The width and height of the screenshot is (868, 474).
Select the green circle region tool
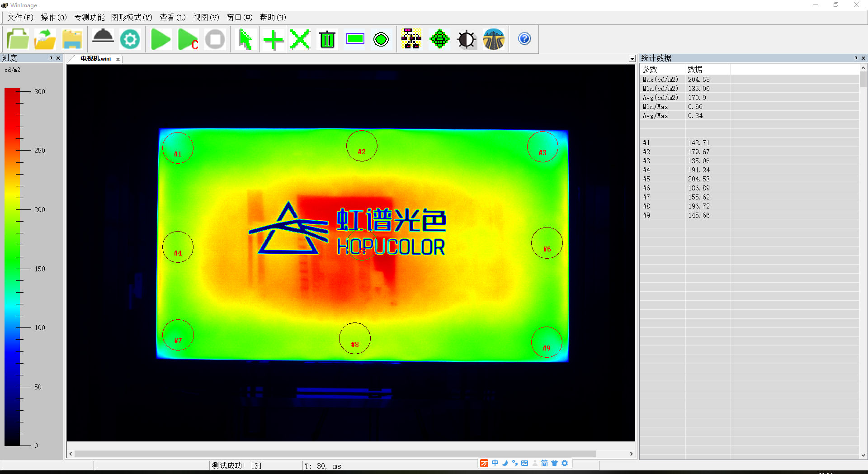[x=381, y=39]
